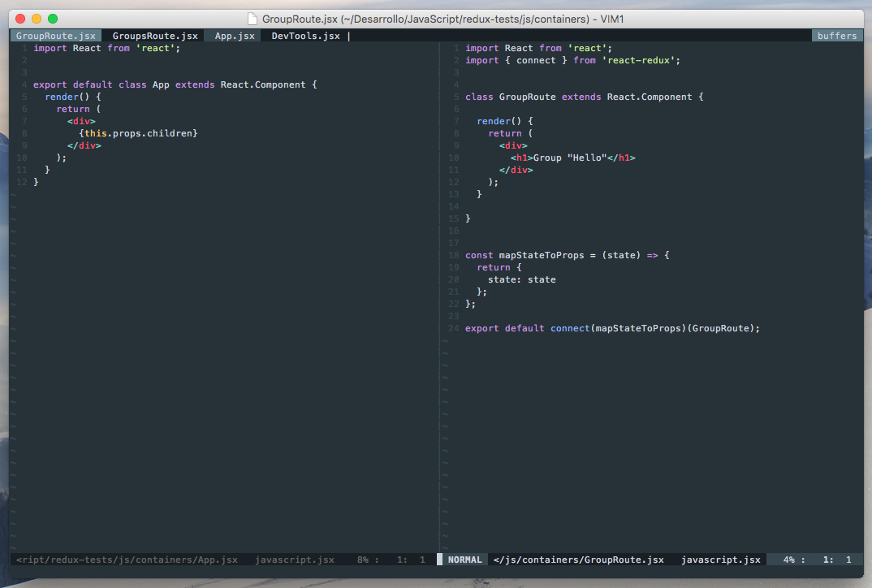Select the App.jsx buffer tab
The width and height of the screenshot is (872, 588).
(234, 36)
